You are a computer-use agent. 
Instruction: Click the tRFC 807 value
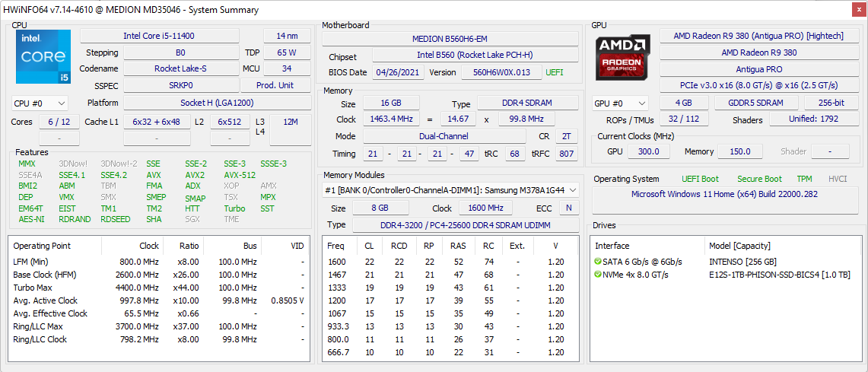566,154
